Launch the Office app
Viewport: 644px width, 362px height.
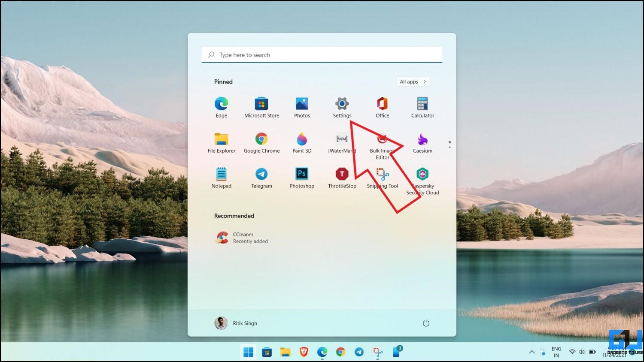click(x=382, y=108)
